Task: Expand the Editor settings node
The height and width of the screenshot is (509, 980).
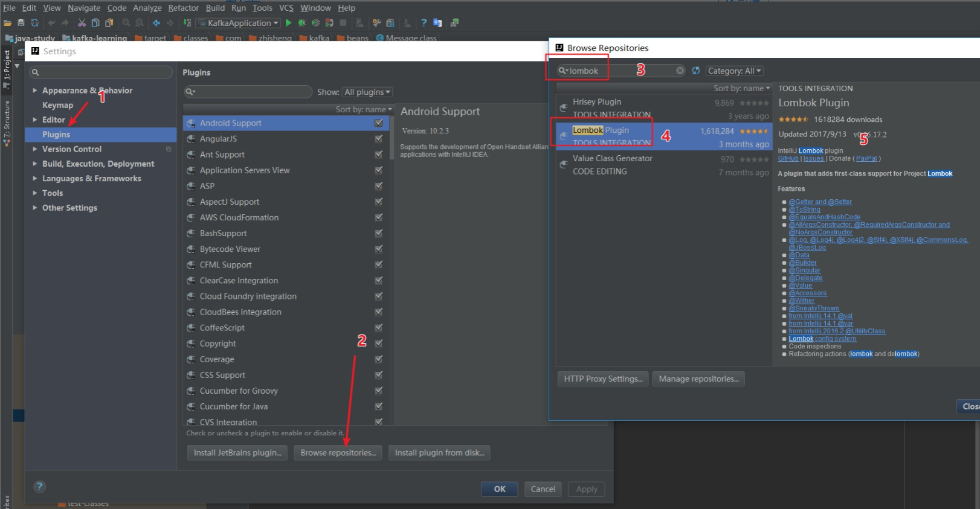Action: point(35,120)
